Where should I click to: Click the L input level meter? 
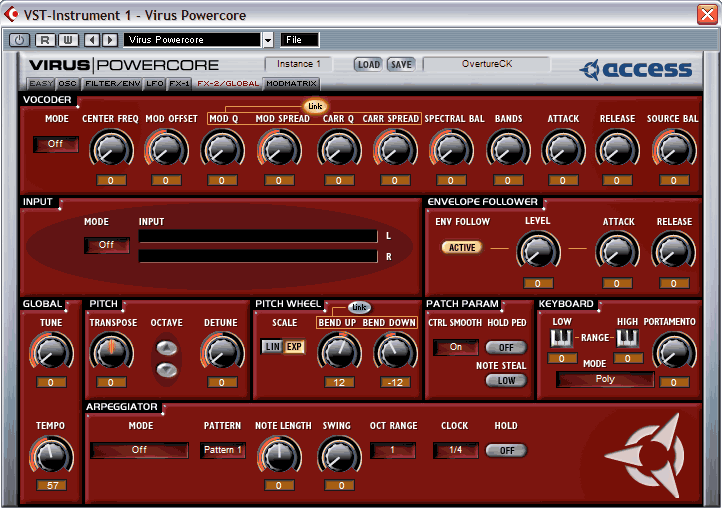pos(258,236)
